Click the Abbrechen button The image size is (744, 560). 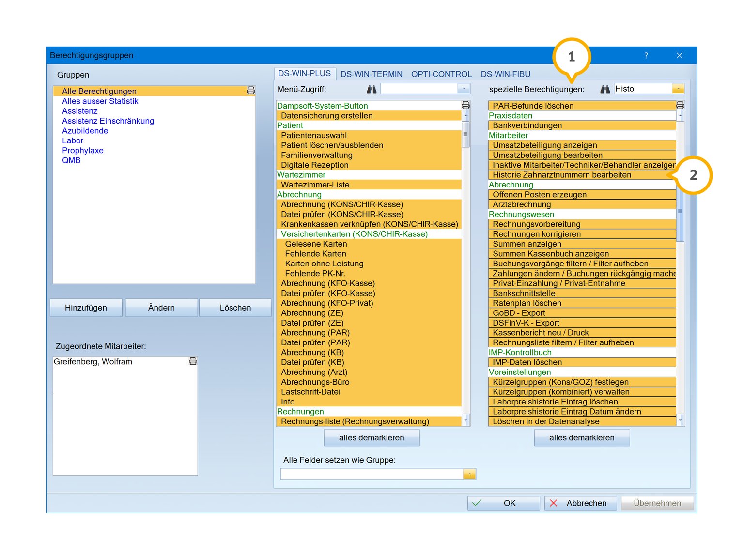click(580, 503)
